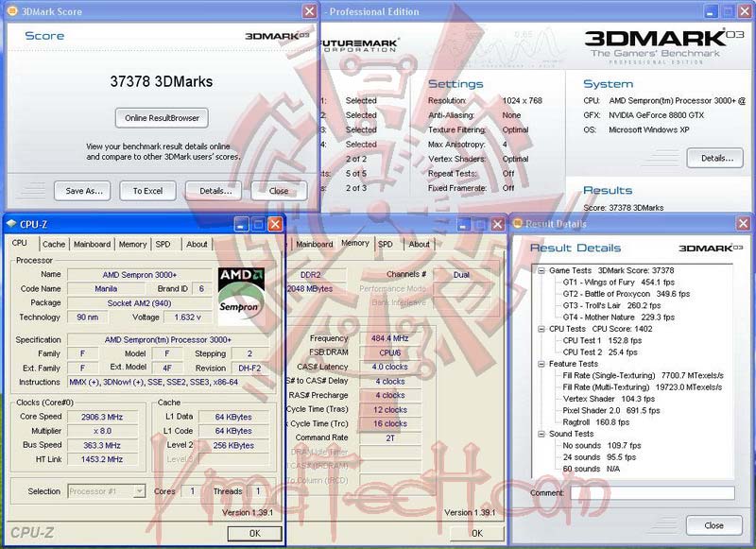Click the Online ResultBrowser button
Image resolution: width=756 pixels, height=549 pixels.
click(x=162, y=118)
